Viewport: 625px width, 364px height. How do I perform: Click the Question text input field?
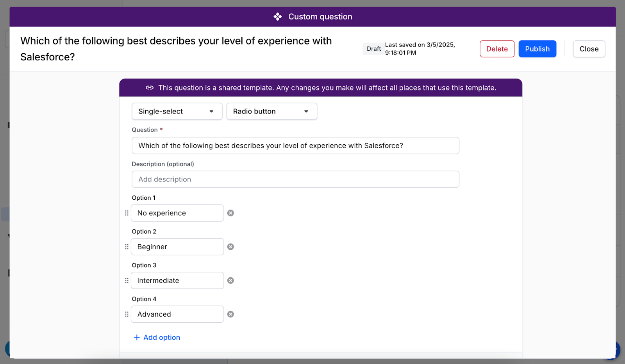pyautogui.click(x=295, y=146)
